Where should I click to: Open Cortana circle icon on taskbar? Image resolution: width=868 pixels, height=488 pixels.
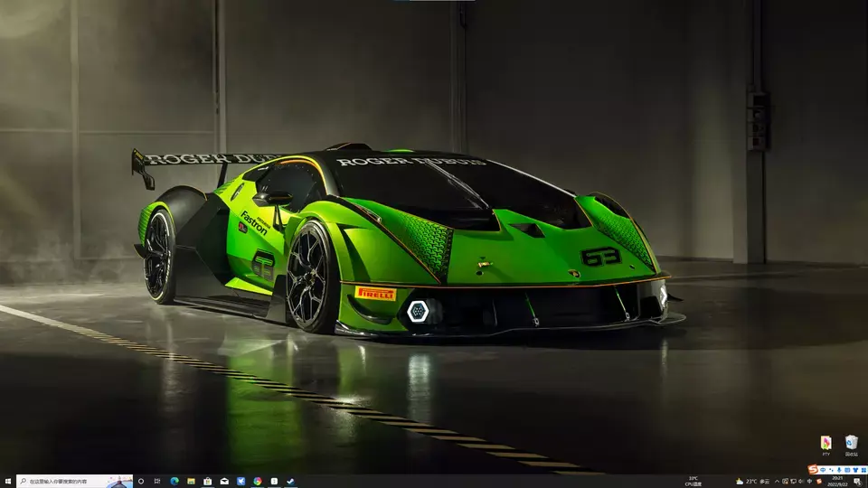coord(141,482)
